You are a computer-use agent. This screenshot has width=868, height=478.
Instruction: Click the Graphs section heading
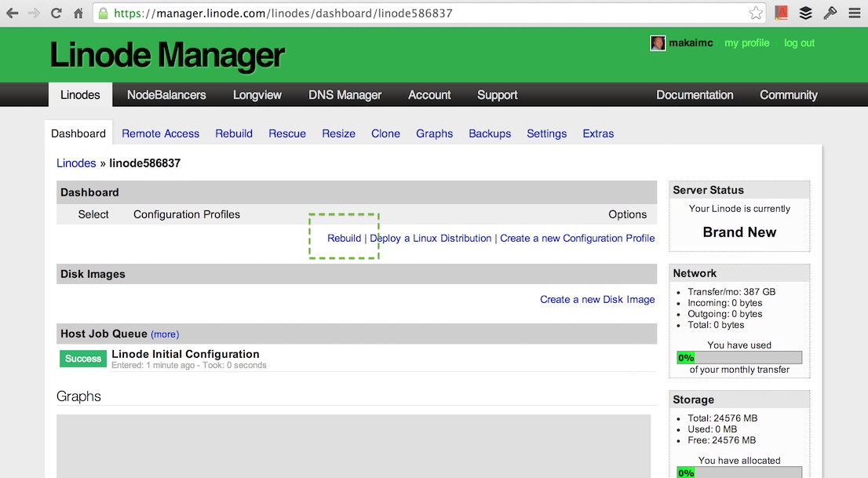point(78,396)
